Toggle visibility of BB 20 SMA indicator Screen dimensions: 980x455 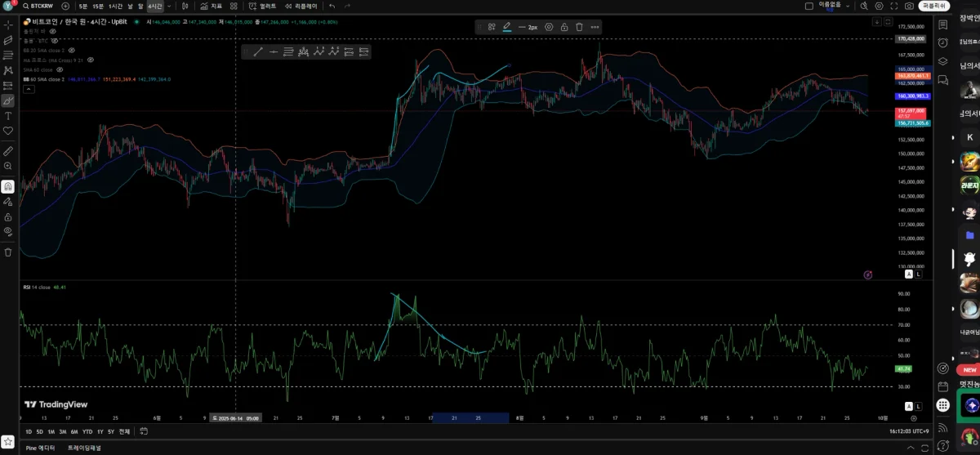coord(72,50)
